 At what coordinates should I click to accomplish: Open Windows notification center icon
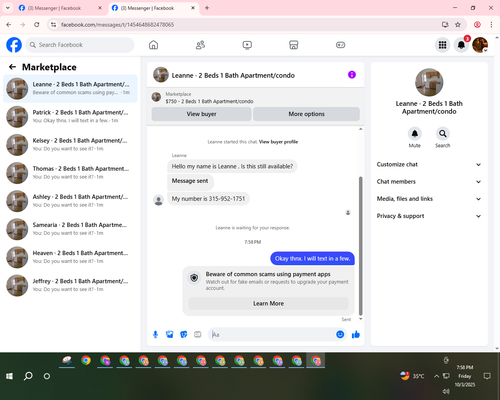click(487, 376)
